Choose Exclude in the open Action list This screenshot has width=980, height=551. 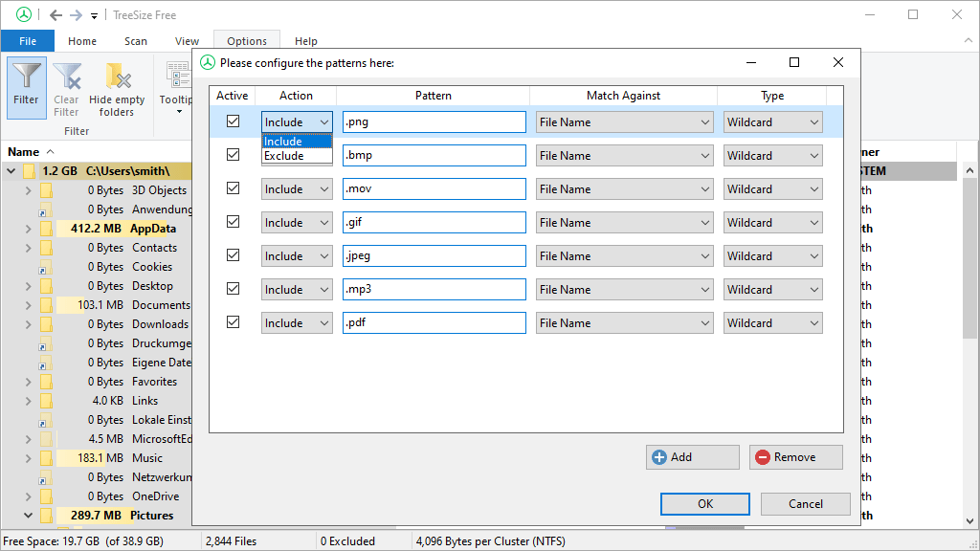[297, 156]
